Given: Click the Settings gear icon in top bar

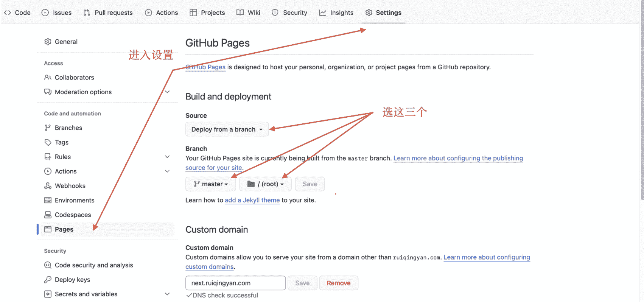Looking at the screenshot, I should 369,12.
